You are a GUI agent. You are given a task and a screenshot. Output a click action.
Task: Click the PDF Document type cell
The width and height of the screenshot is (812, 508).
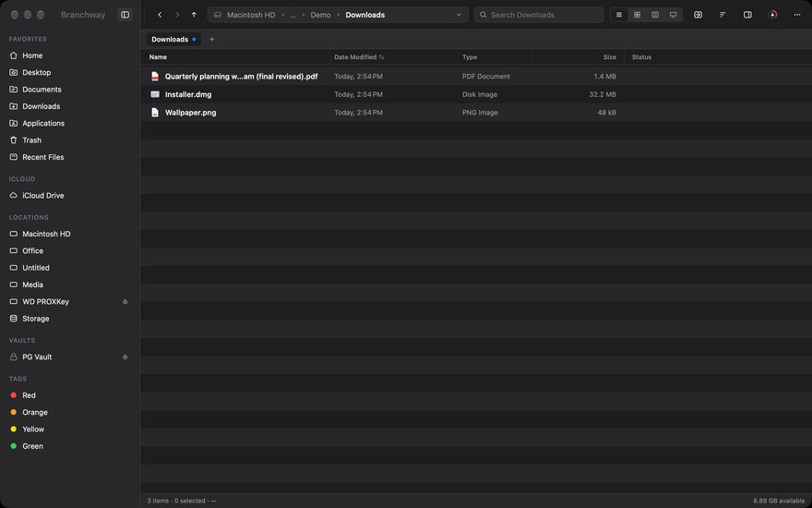[485, 76]
